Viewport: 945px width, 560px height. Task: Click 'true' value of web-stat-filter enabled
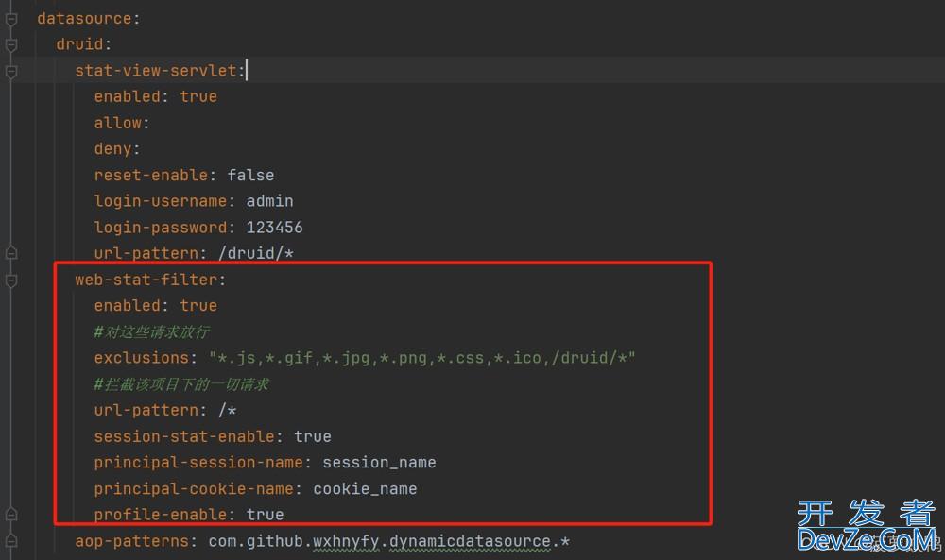(x=198, y=305)
